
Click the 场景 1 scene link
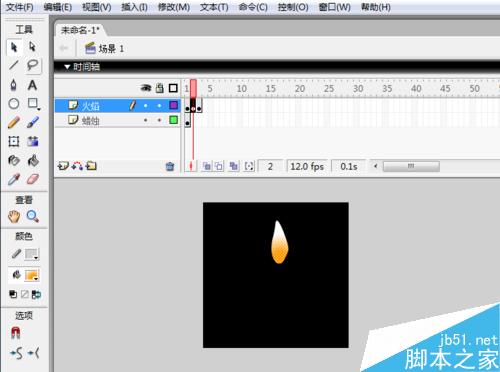coord(105,49)
